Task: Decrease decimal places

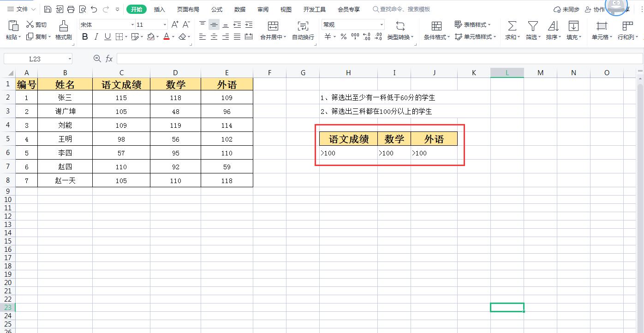Action: tap(378, 37)
